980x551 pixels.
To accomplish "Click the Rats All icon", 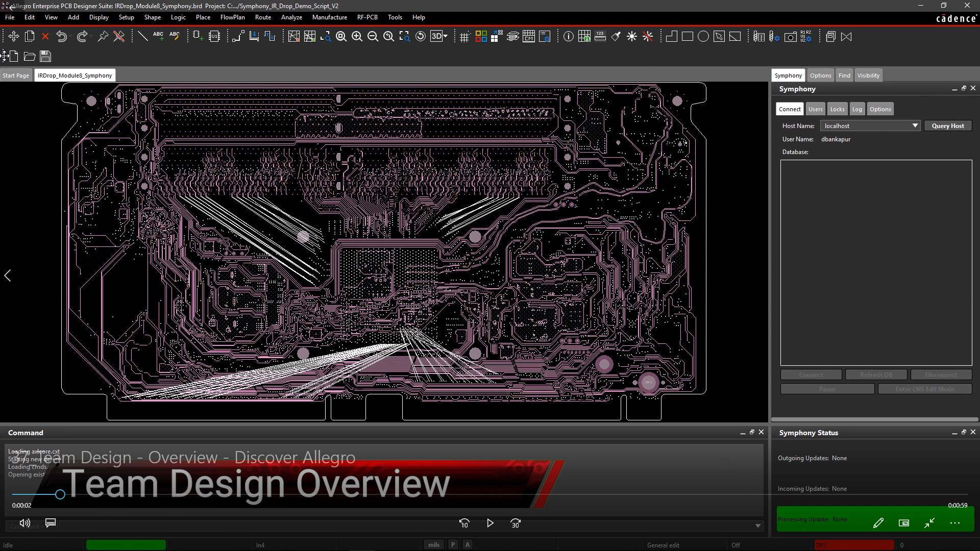I will tap(310, 36).
